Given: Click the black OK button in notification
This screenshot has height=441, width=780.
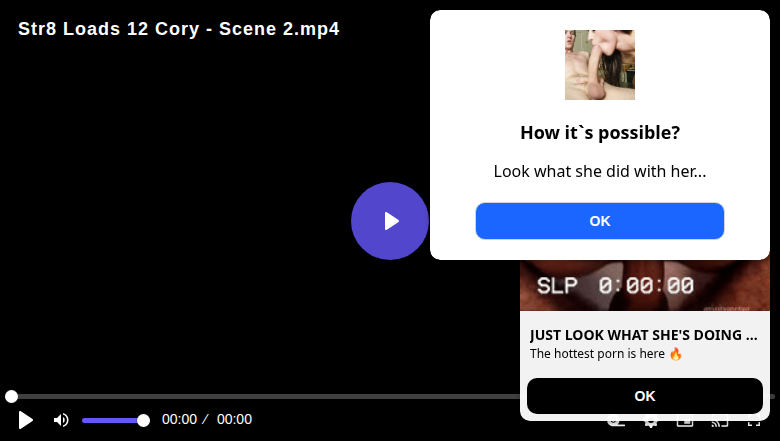Looking at the screenshot, I should (x=645, y=396).
